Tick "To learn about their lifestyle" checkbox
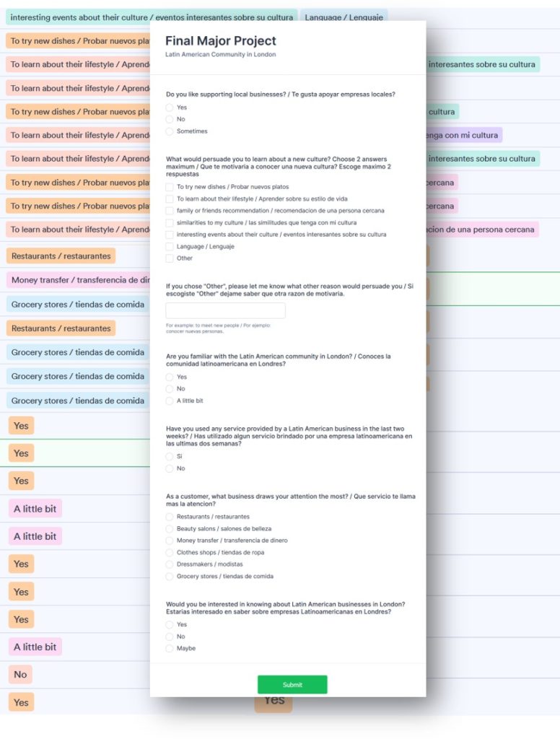Screen dimensions: 560x739 (x=170, y=198)
